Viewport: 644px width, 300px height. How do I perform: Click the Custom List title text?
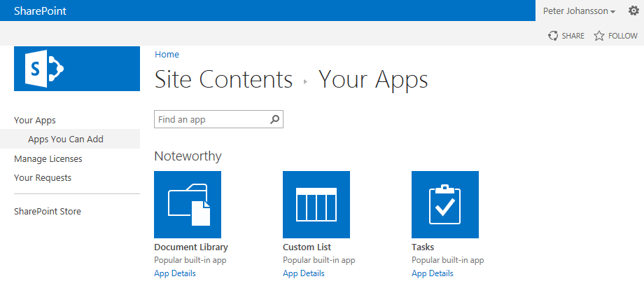pos(307,247)
